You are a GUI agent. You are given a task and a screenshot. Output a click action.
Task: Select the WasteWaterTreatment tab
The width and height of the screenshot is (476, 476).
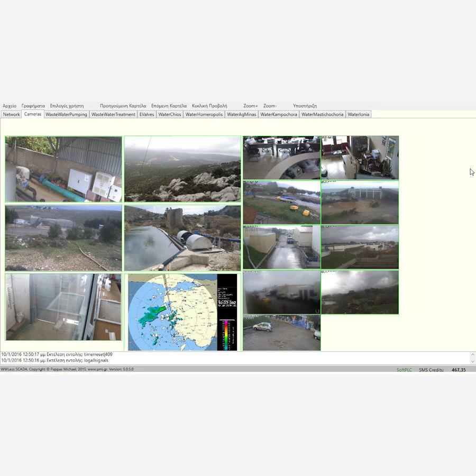click(x=113, y=114)
